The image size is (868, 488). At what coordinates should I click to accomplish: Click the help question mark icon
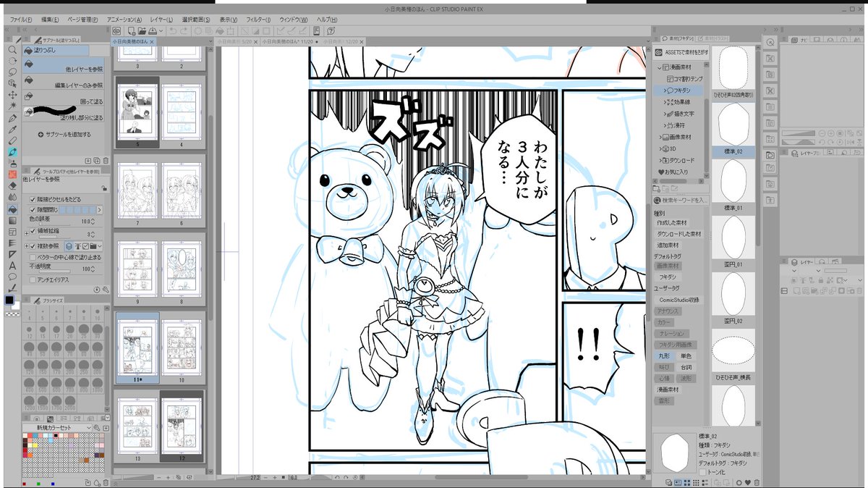(331, 30)
